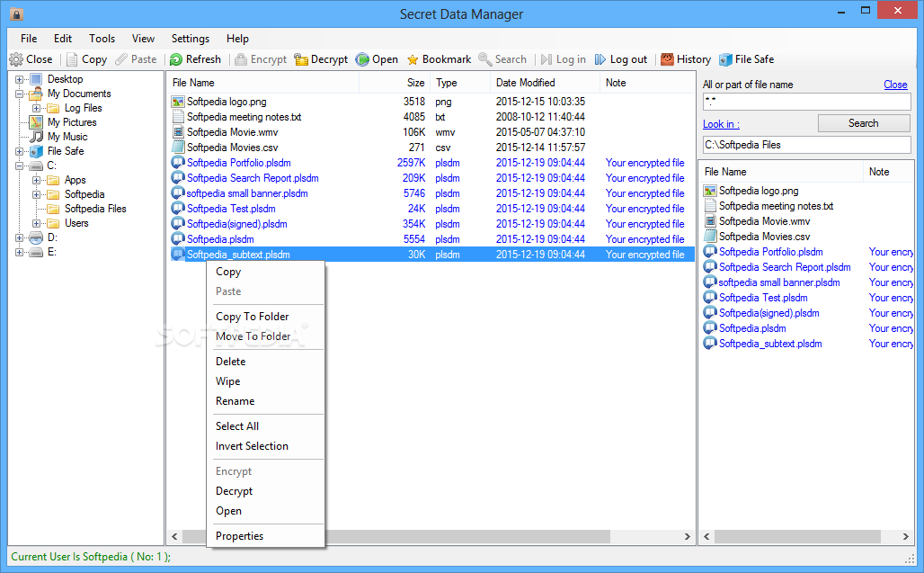Click icon of Softpedia Test.plsdm in search results

coord(710,298)
